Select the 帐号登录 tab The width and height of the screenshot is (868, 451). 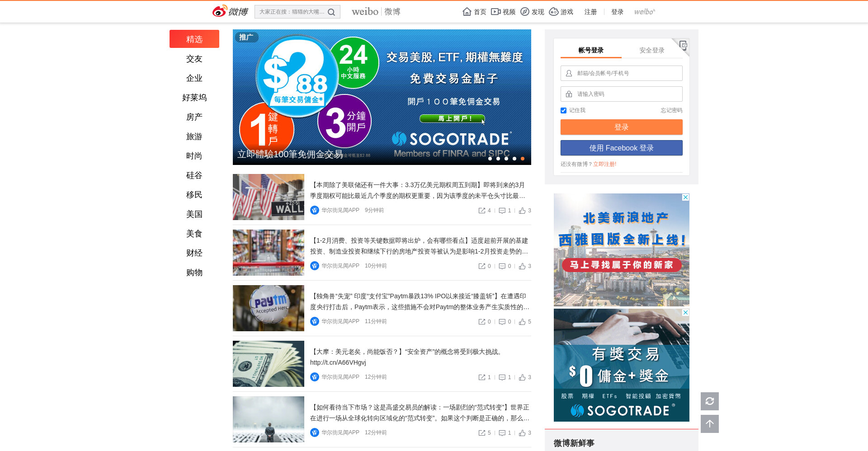(x=591, y=50)
